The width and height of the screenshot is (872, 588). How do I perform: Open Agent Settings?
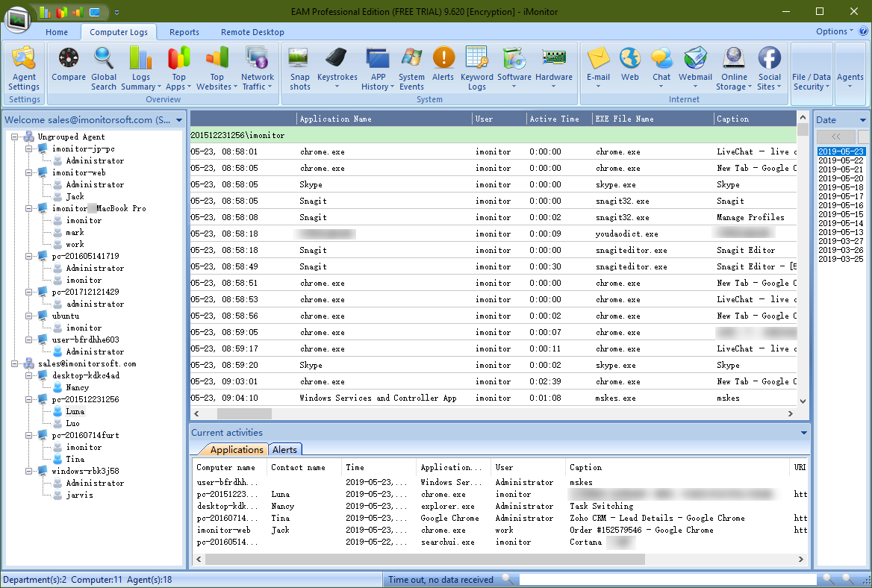(x=24, y=69)
